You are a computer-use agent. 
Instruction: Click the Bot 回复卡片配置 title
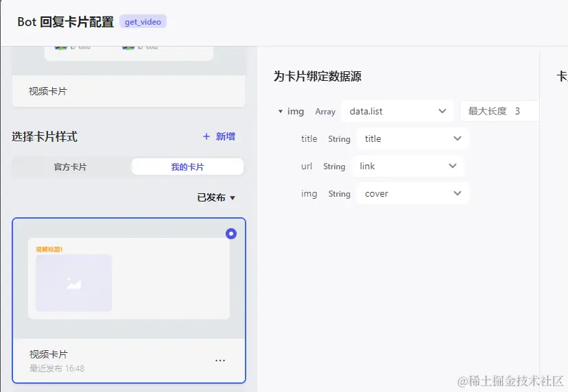tap(66, 22)
